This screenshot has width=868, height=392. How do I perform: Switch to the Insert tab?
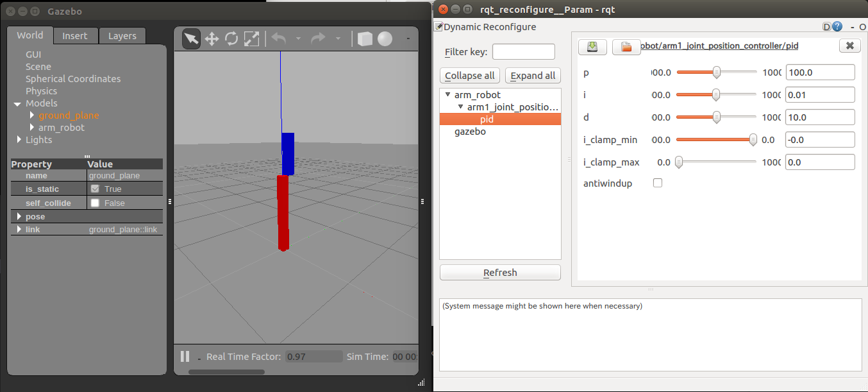tap(76, 36)
